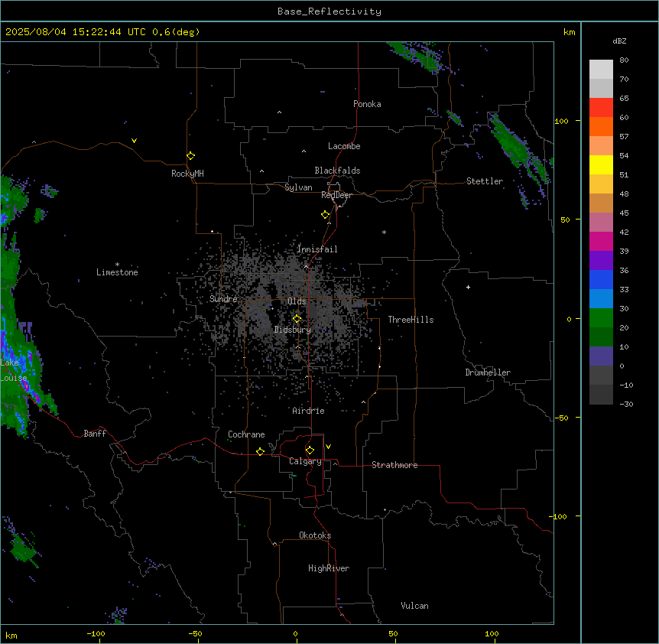This screenshot has height=644, width=659.
Task: Click the Limestone label
Action: point(117,272)
